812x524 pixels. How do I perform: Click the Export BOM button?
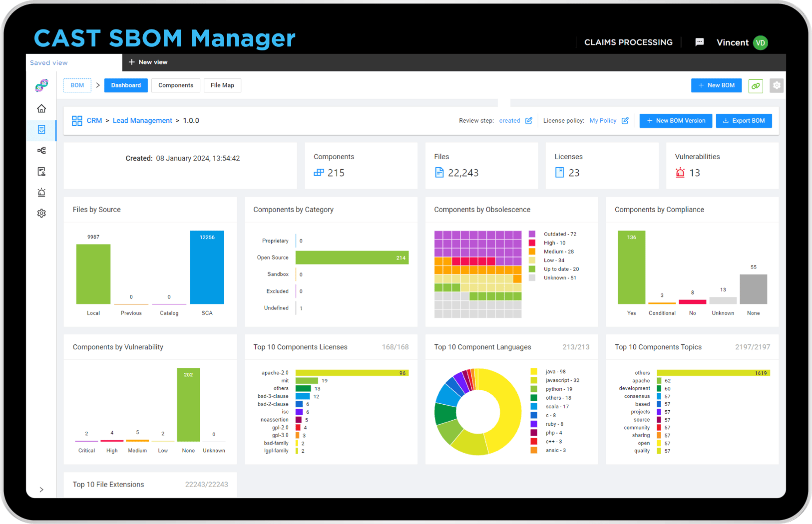pos(744,120)
